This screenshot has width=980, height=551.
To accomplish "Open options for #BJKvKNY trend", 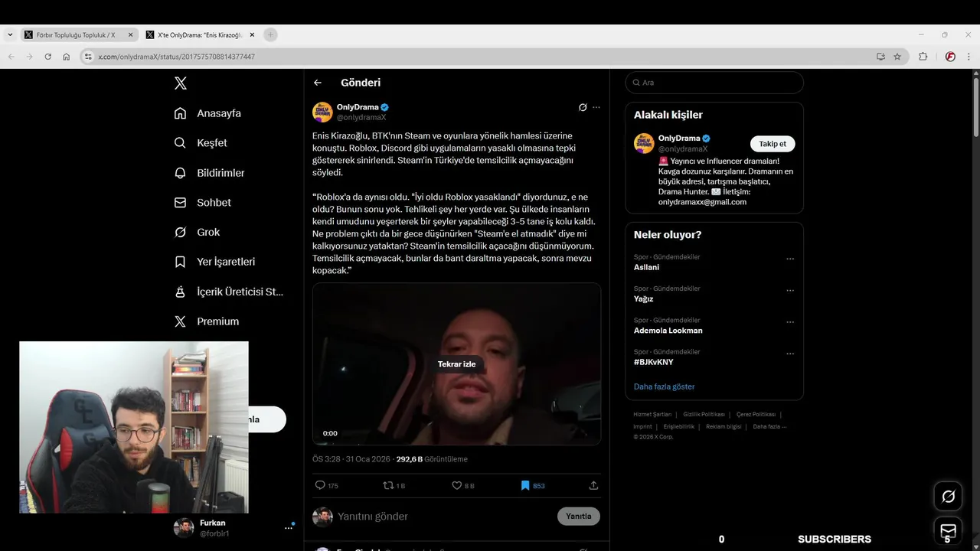I will [x=790, y=354].
